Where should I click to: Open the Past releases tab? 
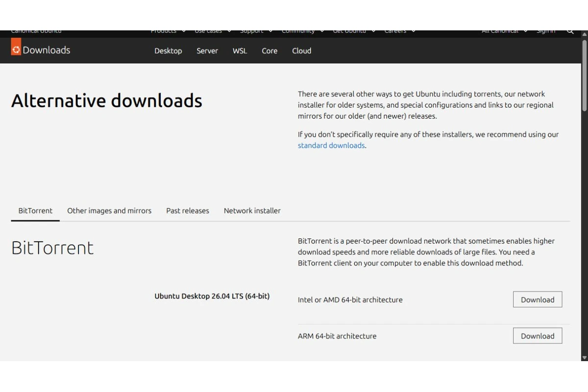pos(188,211)
